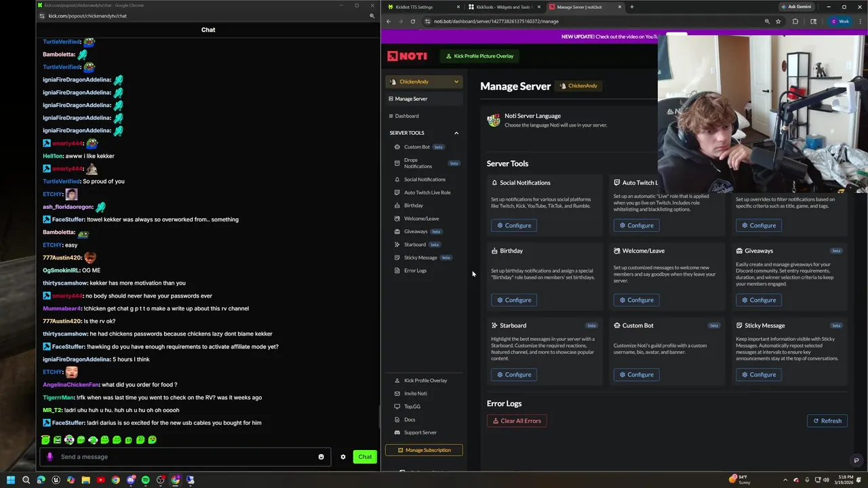Open the emoji picker in chat input
Viewport: 868px width, 488px height.
pos(321,457)
